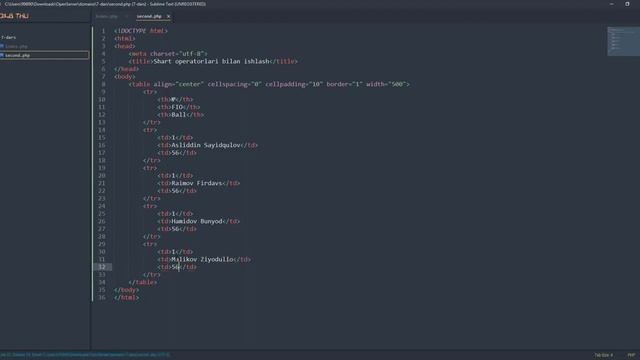Click the value 56 on line 22
The height and width of the screenshot is (360, 640).
tap(175, 191)
